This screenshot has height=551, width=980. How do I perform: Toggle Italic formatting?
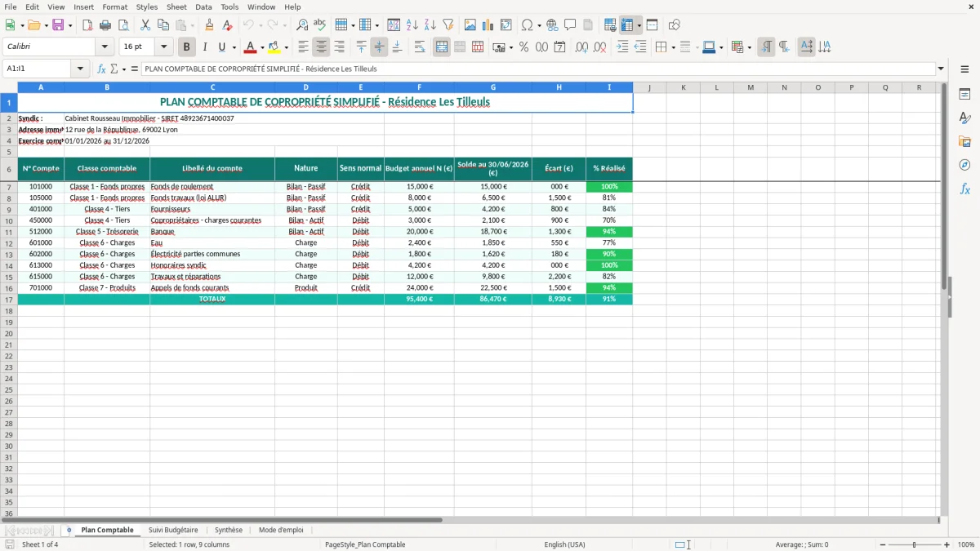(204, 47)
